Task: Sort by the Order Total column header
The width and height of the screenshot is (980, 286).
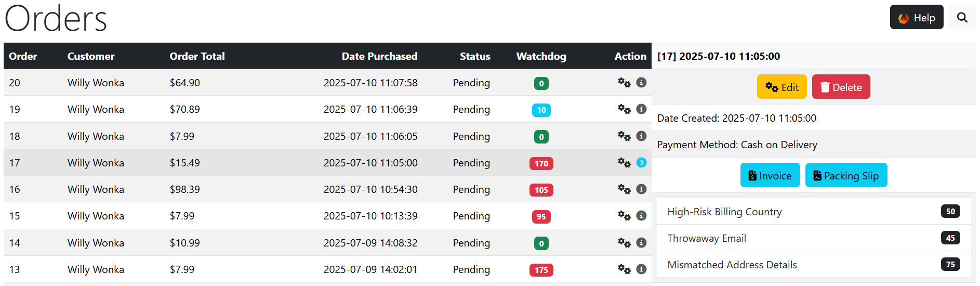Action: pos(197,56)
